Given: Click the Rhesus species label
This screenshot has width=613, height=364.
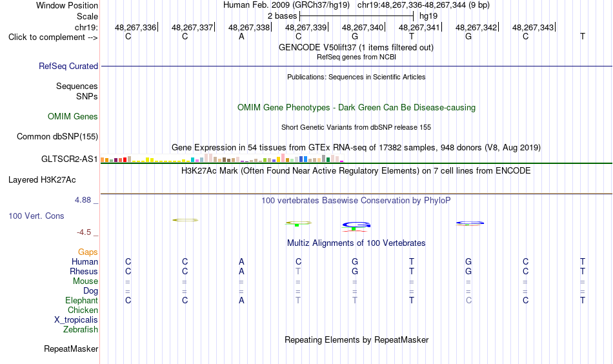Looking at the screenshot, I should point(84,271).
